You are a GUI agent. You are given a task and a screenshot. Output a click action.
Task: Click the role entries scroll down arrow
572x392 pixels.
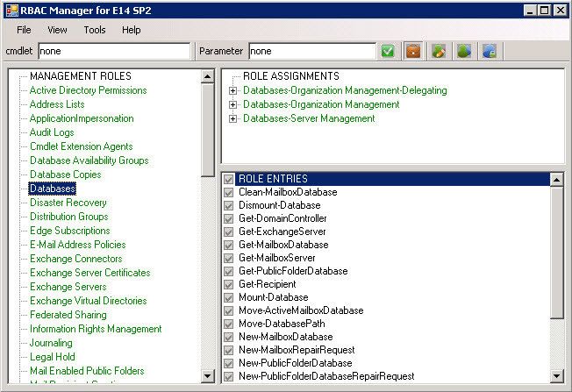[557, 375]
